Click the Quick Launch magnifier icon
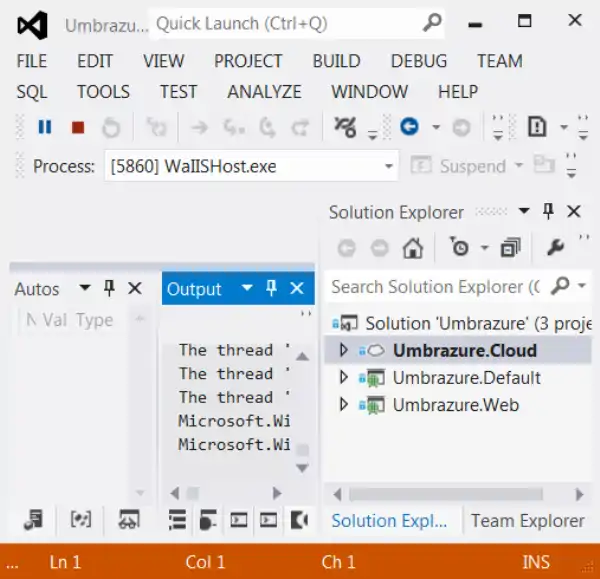 pyautogui.click(x=432, y=23)
